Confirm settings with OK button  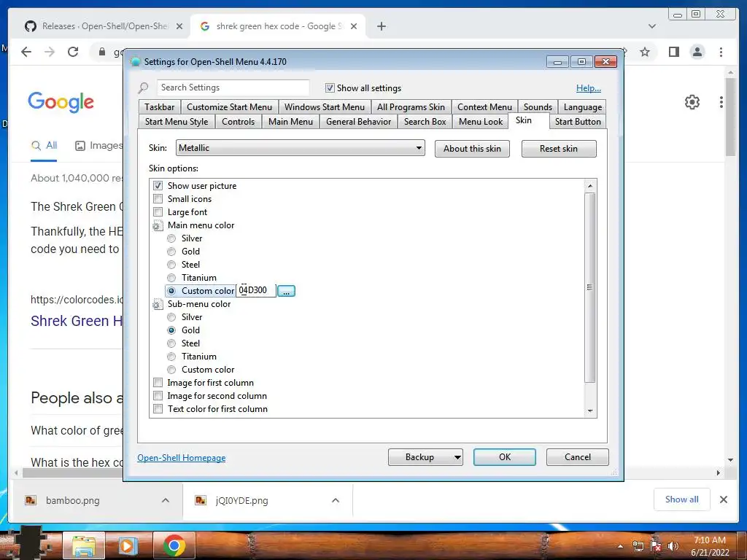click(x=505, y=457)
